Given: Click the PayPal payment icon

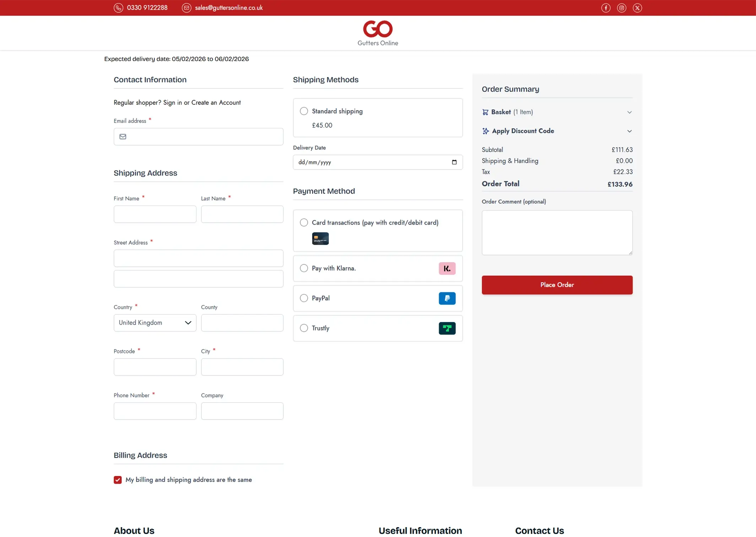Looking at the screenshot, I should click(x=447, y=298).
